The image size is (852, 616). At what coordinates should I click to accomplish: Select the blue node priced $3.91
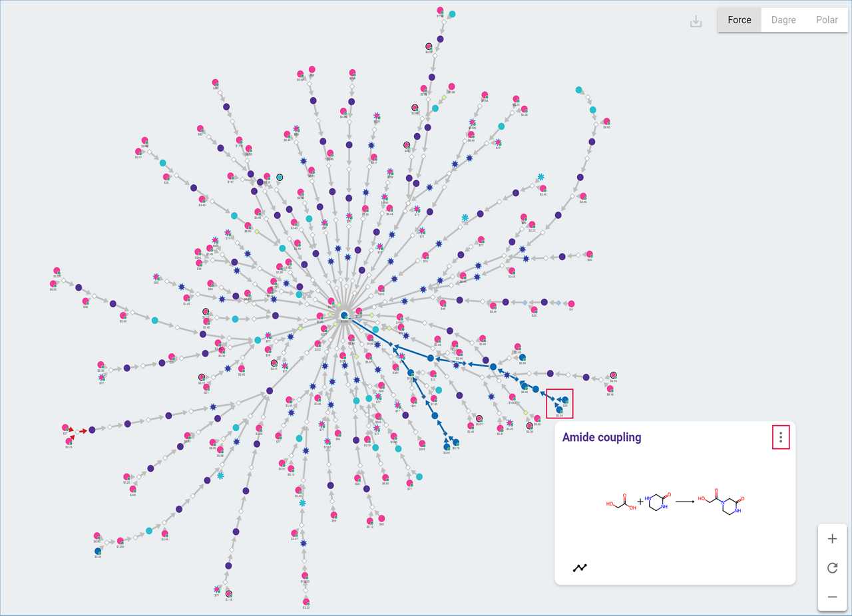tap(447, 446)
